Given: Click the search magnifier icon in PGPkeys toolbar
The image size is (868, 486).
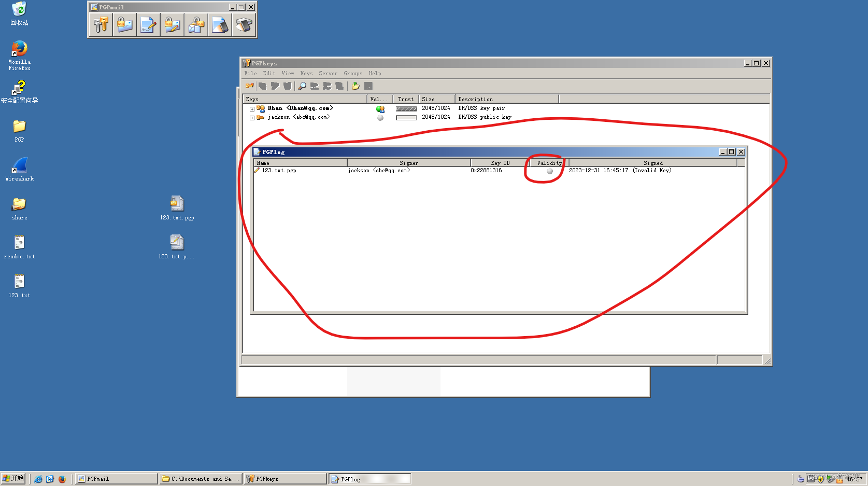Looking at the screenshot, I should (302, 86).
